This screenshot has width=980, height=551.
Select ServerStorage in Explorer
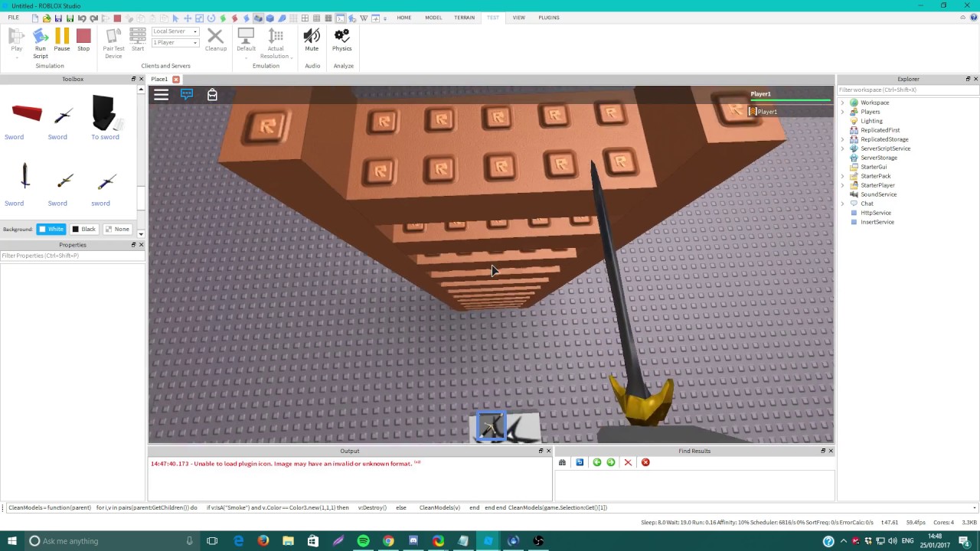coord(878,158)
